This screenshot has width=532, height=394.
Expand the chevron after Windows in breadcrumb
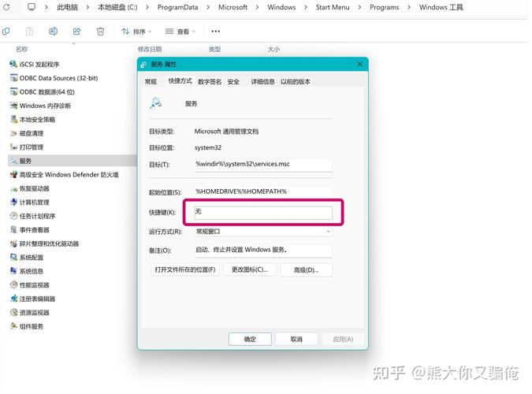[306, 7]
